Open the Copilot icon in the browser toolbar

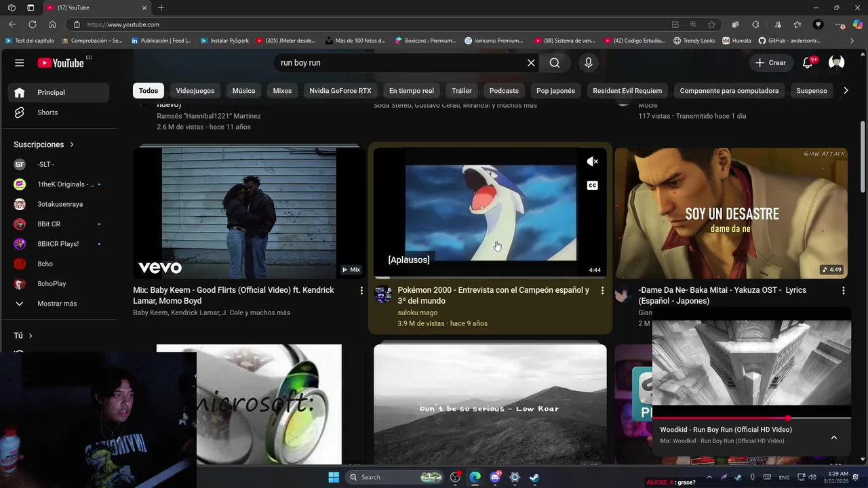859,24
